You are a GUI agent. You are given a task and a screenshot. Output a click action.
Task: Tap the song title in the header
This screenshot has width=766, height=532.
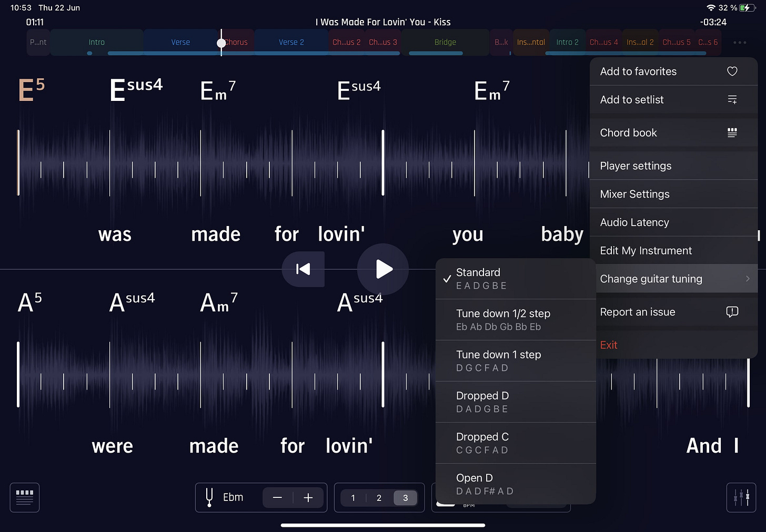click(383, 22)
